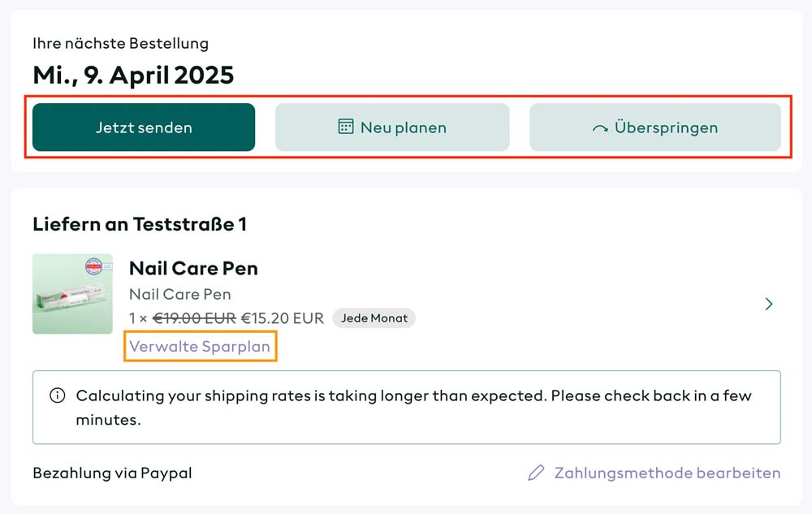Click the curved skip arrow icon

[600, 127]
